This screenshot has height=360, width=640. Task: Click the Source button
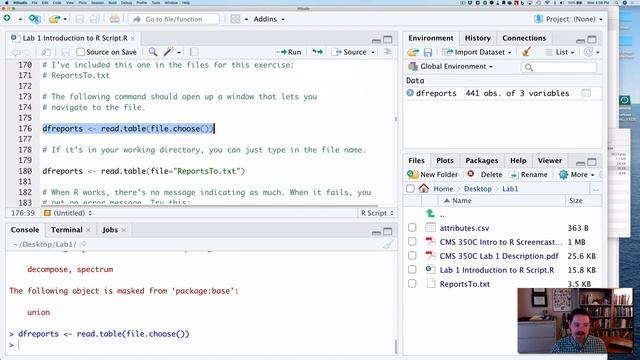tap(350, 52)
